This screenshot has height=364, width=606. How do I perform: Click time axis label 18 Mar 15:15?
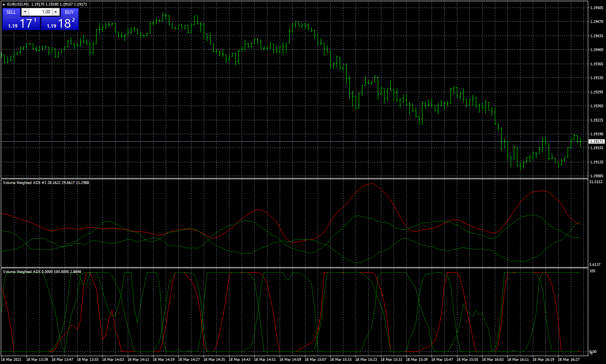(341, 360)
